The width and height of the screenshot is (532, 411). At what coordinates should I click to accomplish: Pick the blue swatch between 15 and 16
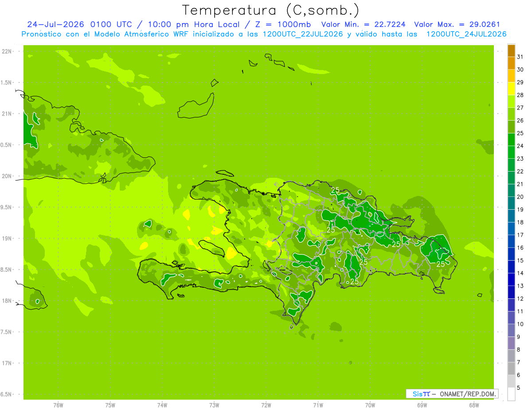(x=511, y=254)
